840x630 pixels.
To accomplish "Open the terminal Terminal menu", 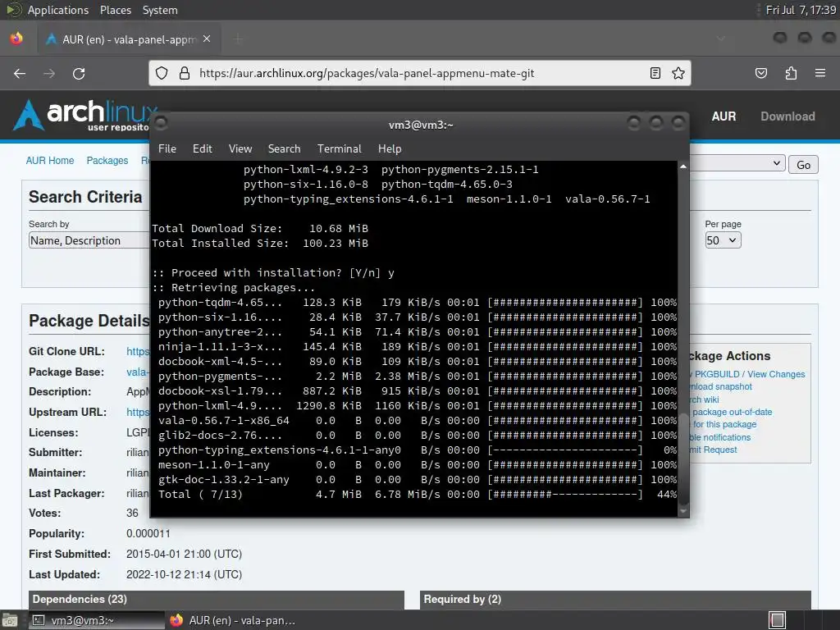I will tap(339, 149).
